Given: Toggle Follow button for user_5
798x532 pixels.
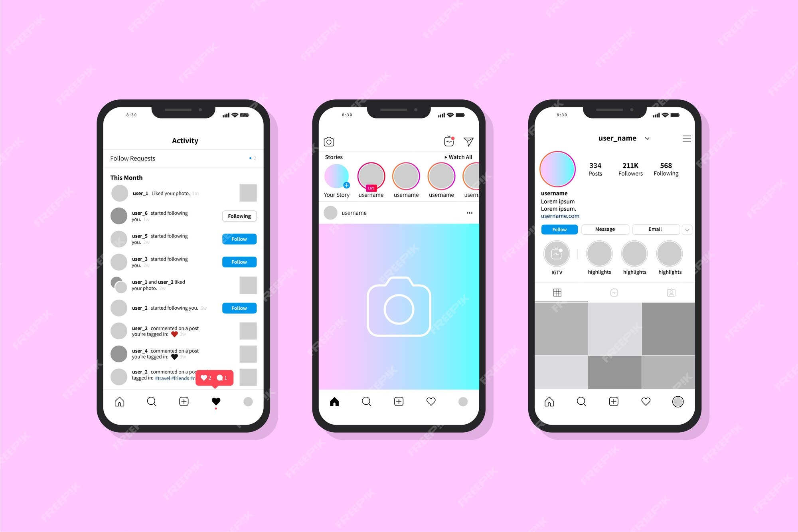Looking at the screenshot, I should 239,239.
